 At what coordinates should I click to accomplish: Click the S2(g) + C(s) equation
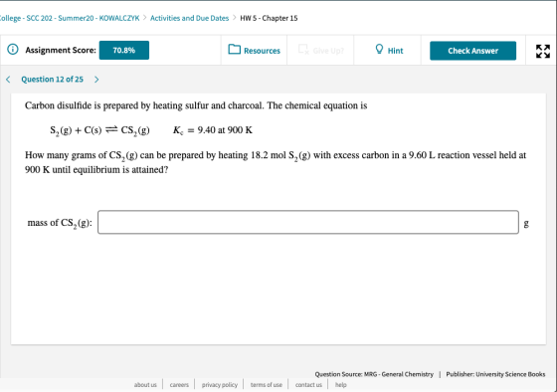(99, 130)
